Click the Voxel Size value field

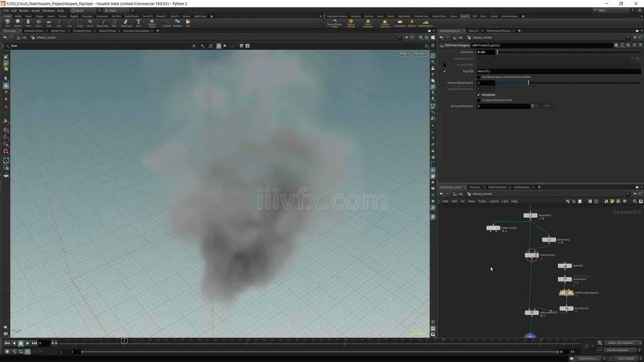point(486,52)
